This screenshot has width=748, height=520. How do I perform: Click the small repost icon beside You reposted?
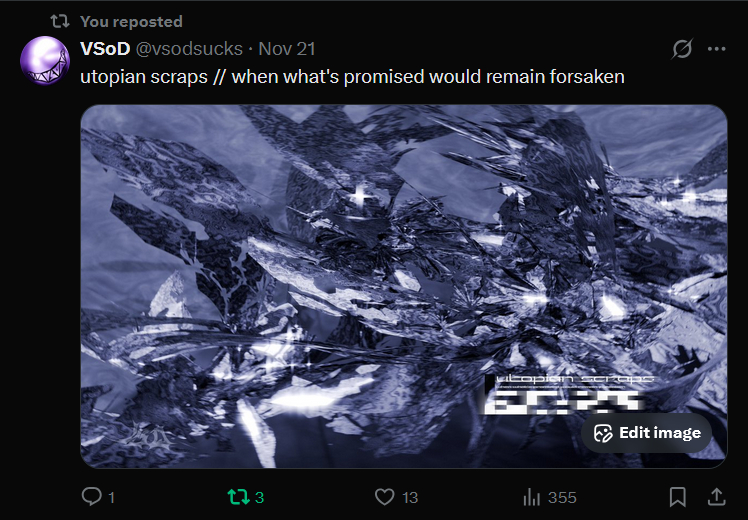[60, 21]
